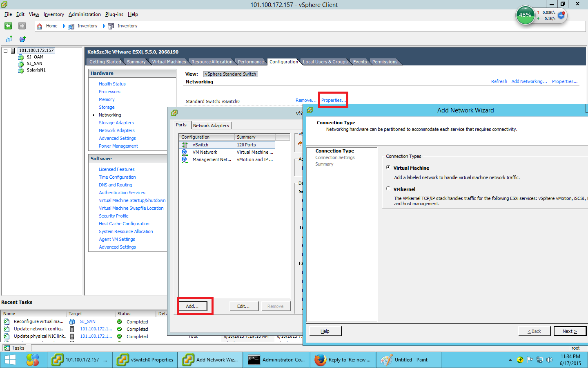
Task: Open the Untitled - Paint taskbar item
Action: tap(409, 360)
